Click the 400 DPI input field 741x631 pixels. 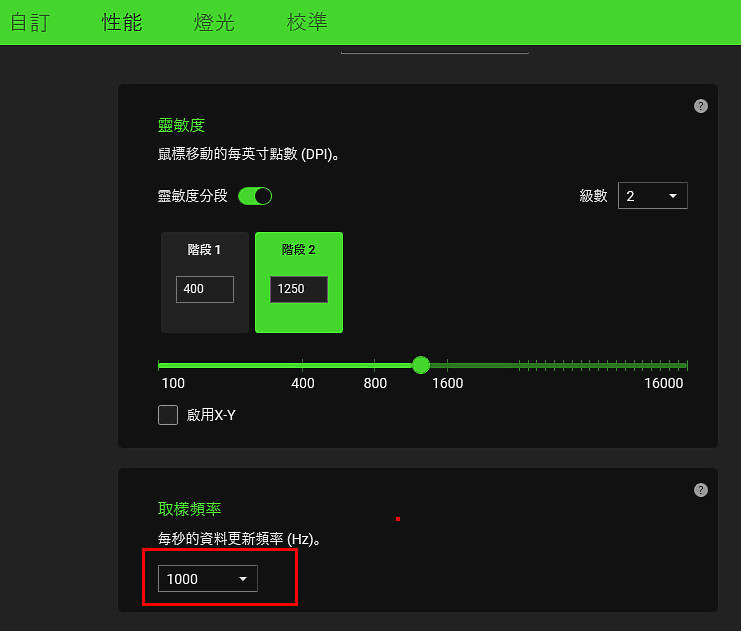click(205, 289)
